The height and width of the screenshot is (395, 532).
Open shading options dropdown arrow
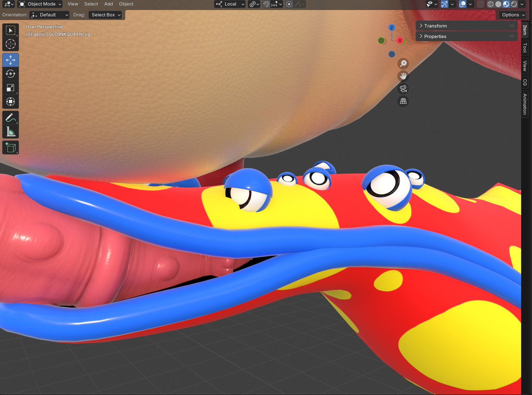click(521, 4)
